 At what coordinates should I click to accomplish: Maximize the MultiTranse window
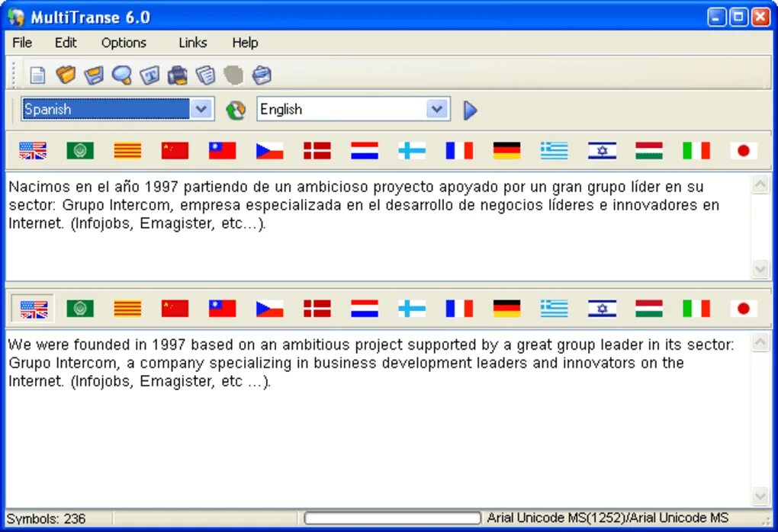738,18
